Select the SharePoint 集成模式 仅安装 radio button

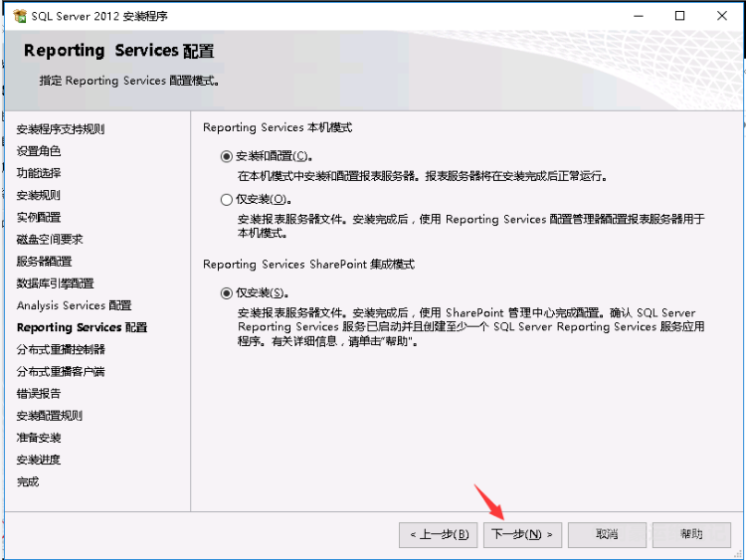click(x=227, y=293)
